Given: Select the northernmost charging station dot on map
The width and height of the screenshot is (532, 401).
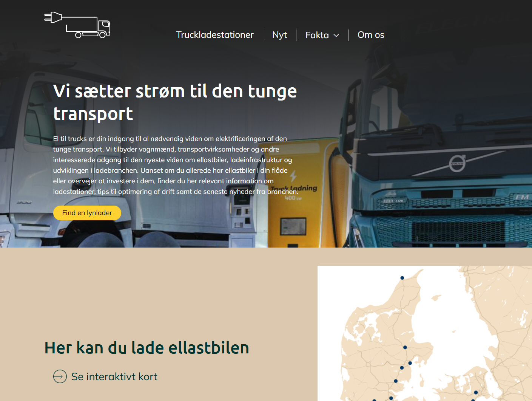Looking at the screenshot, I should click(x=402, y=278).
